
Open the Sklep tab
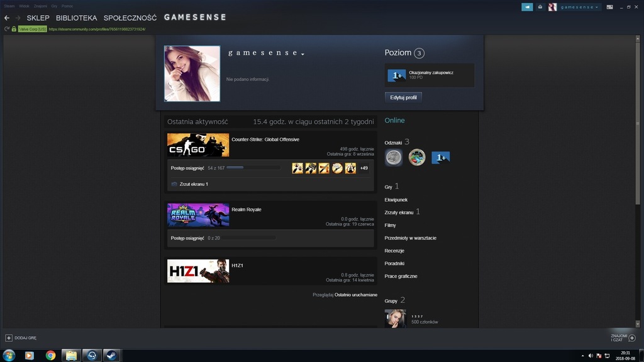point(38,18)
